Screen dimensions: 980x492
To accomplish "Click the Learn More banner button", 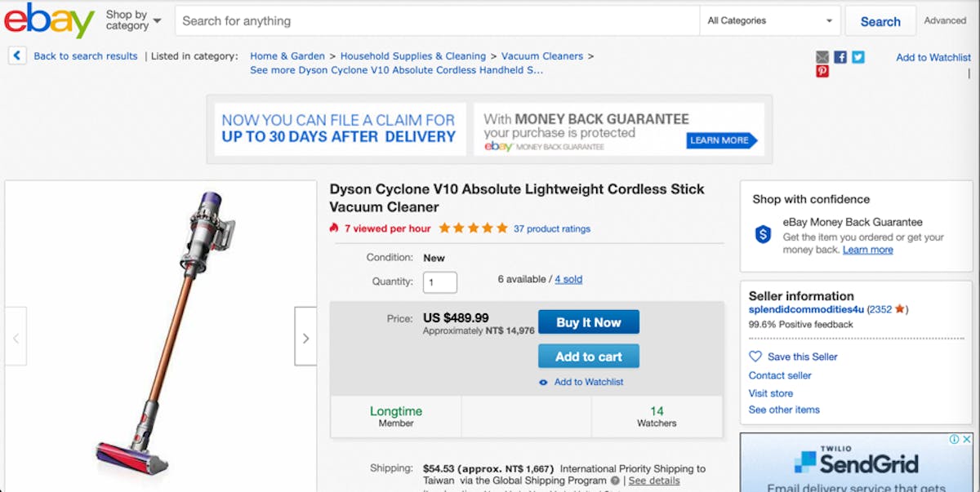I will tap(719, 140).
